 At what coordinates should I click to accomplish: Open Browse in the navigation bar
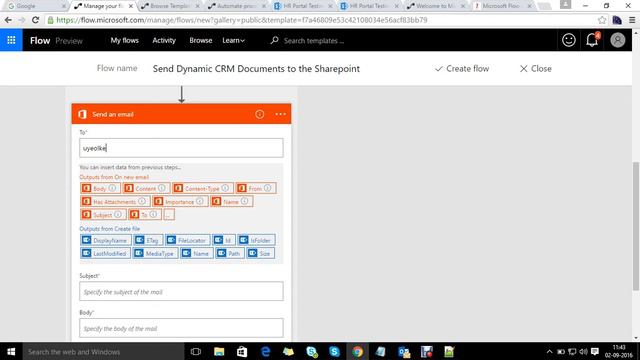200,40
